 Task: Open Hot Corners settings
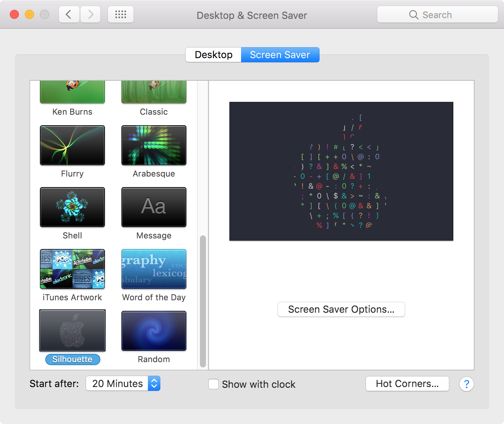407,384
